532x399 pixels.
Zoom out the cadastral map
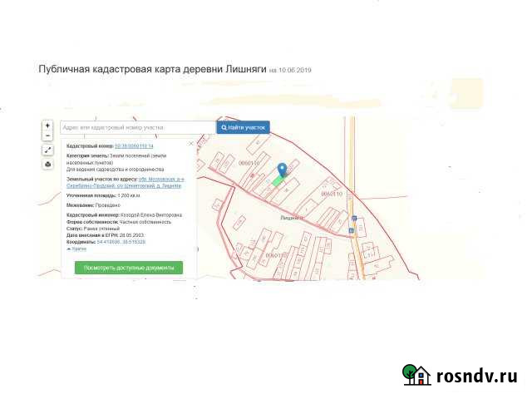coord(48,135)
